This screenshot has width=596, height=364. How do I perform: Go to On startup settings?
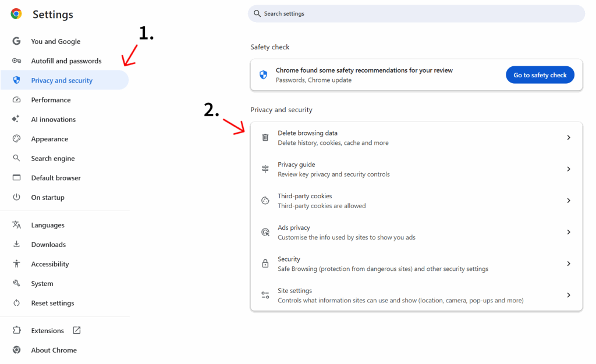tap(48, 197)
